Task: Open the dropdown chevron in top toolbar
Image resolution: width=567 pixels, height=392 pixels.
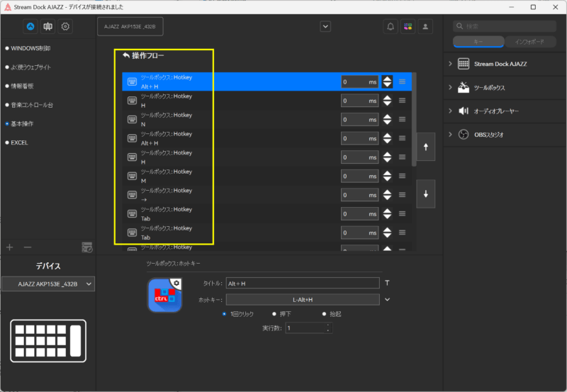Action: tap(325, 26)
